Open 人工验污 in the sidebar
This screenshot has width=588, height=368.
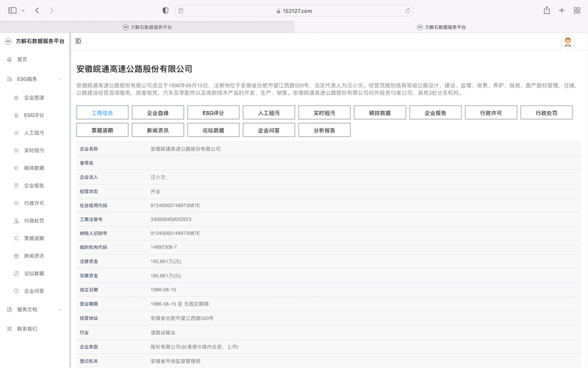35,132
